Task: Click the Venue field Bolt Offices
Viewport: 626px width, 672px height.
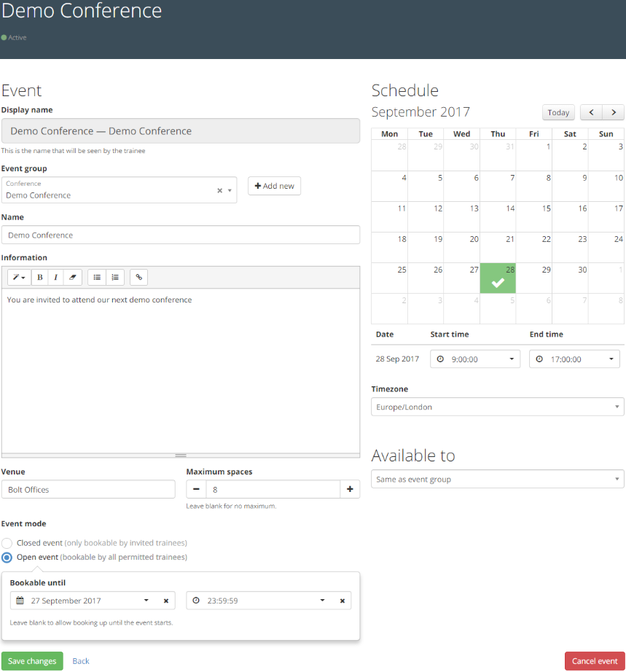Action: (x=88, y=489)
